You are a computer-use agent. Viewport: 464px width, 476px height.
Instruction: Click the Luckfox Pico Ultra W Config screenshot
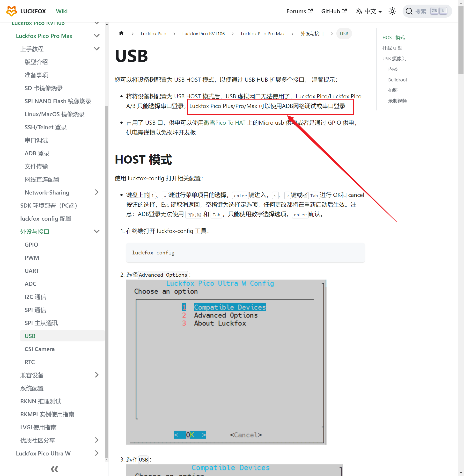(x=226, y=362)
